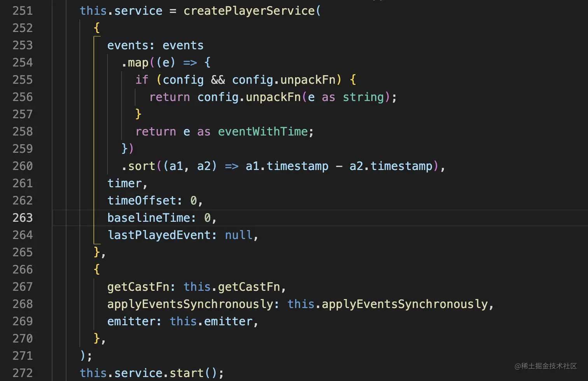Image resolution: width=588 pixels, height=381 pixels.
Task: Click line number 265 in the gutter
Action: point(23,252)
